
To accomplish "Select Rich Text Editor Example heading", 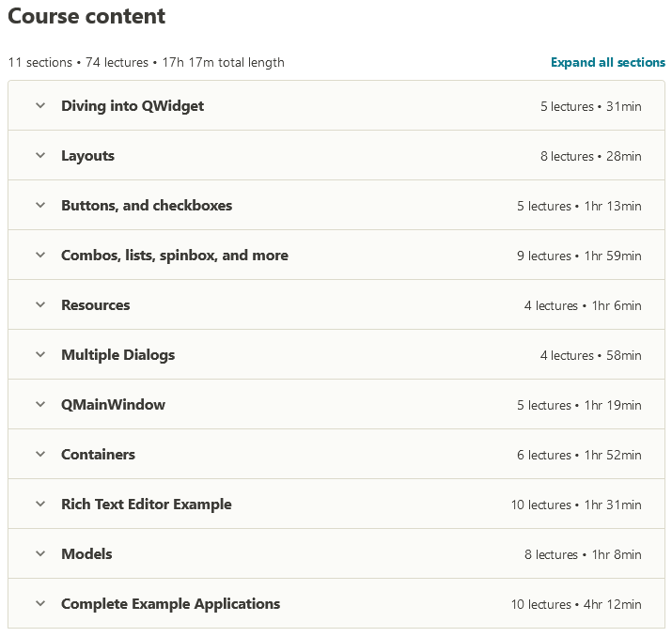I will [146, 505].
